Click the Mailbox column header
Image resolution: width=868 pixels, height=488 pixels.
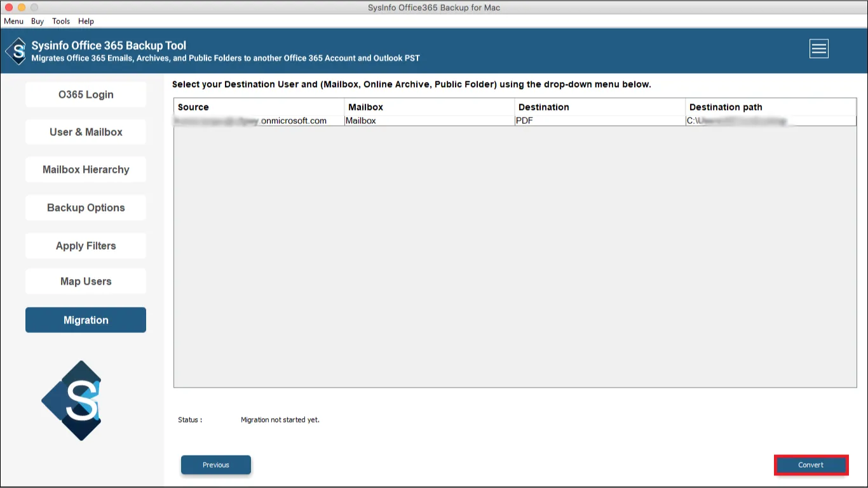(x=430, y=107)
